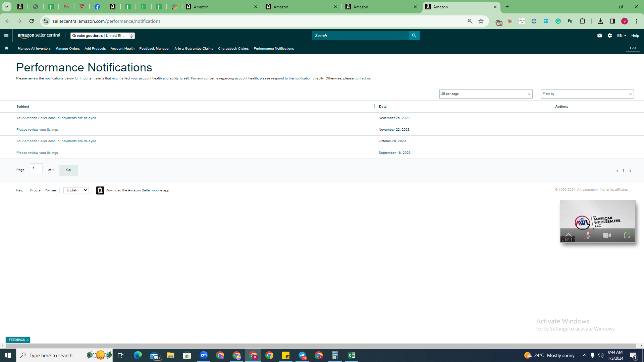Open Program Policies in the footer

pos(43,190)
